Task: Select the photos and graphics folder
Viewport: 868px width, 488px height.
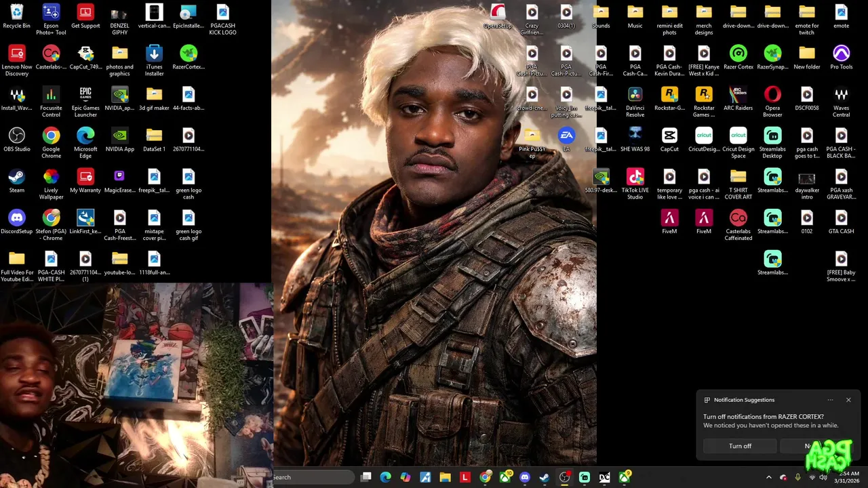Action: pyautogui.click(x=119, y=61)
